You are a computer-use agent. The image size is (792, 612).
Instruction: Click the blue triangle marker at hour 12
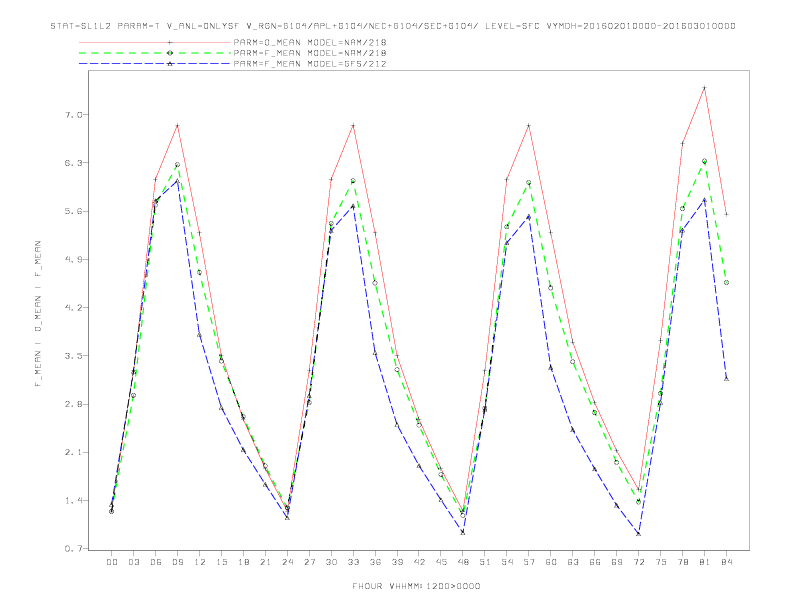199,334
